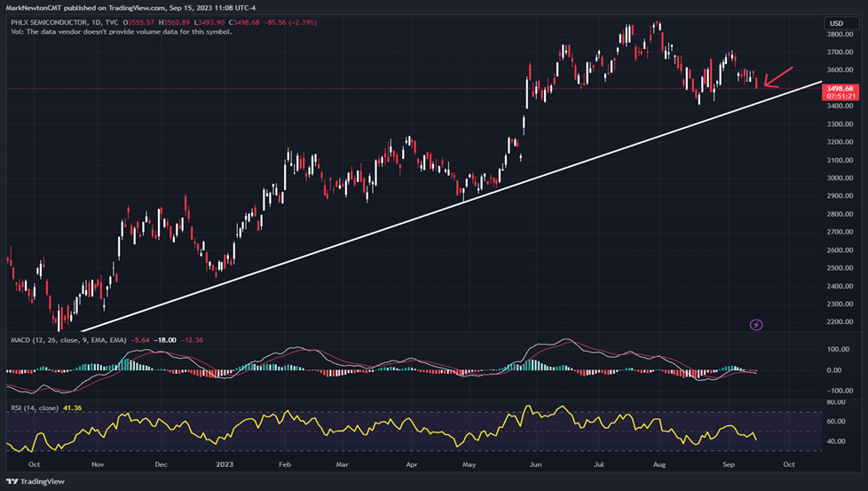
Task: Click the MACD (12, 26, close, 9, EMA, EMA) legend
Action: point(68,340)
